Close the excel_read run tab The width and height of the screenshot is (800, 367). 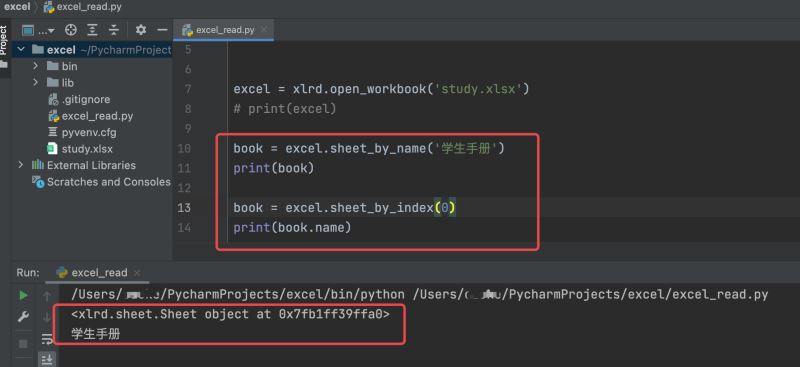137,273
